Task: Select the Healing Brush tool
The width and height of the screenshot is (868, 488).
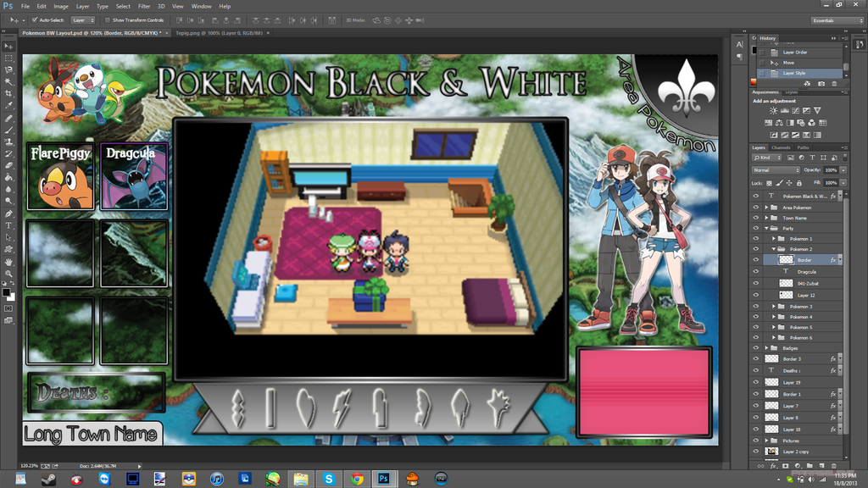Action: click(x=8, y=119)
